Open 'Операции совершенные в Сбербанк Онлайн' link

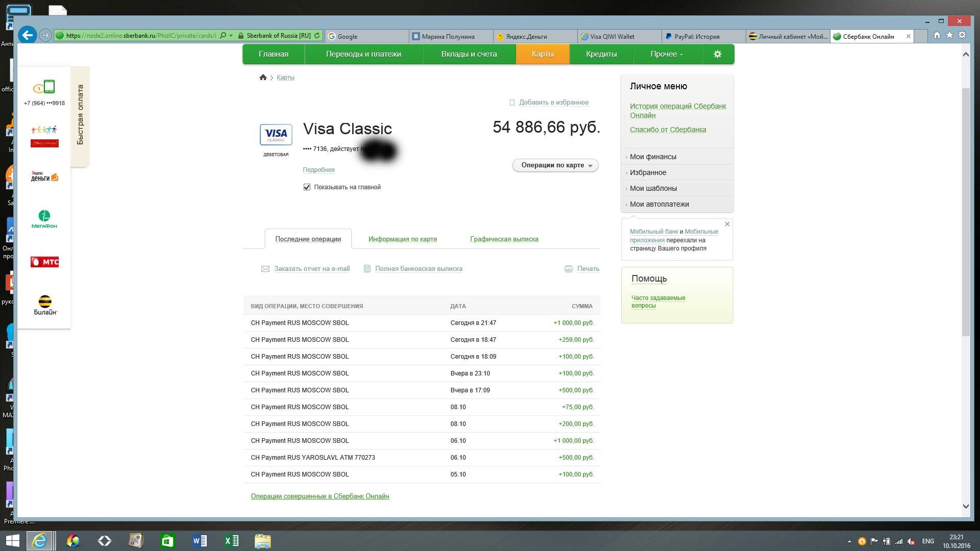[320, 496]
